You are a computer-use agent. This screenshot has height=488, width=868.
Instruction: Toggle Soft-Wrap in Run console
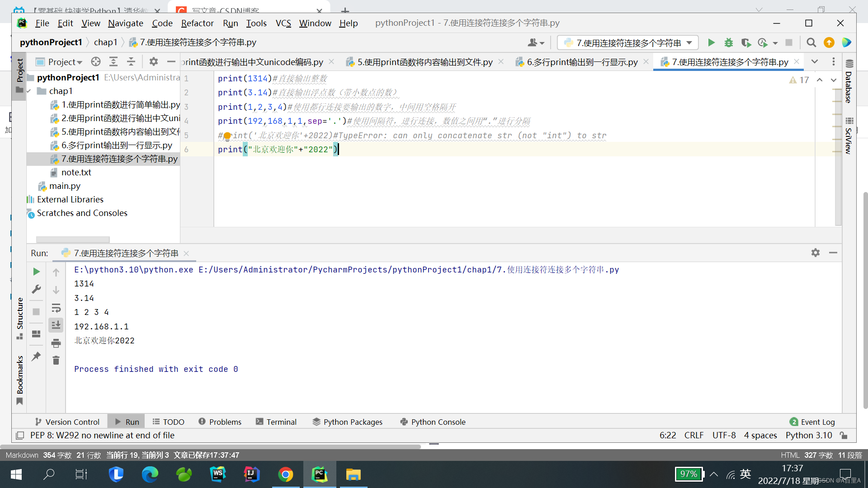pos(56,308)
